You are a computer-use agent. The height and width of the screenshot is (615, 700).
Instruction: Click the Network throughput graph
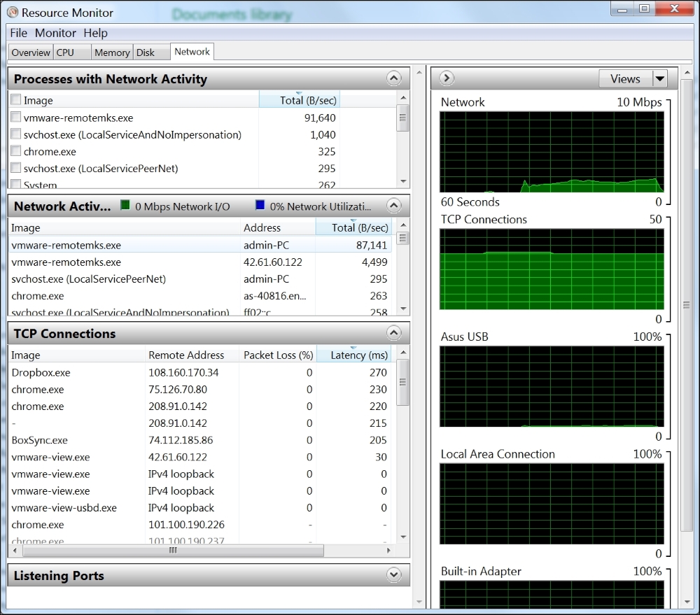(x=552, y=152)
